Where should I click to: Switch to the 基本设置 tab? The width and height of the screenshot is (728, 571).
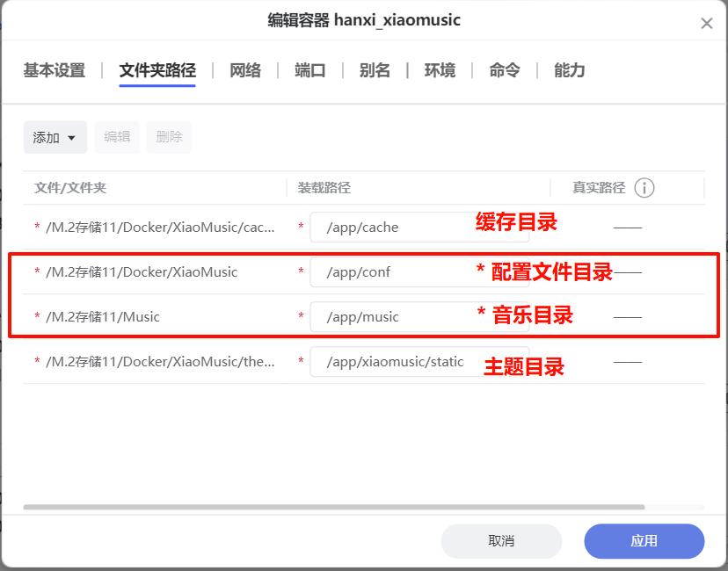55,70
